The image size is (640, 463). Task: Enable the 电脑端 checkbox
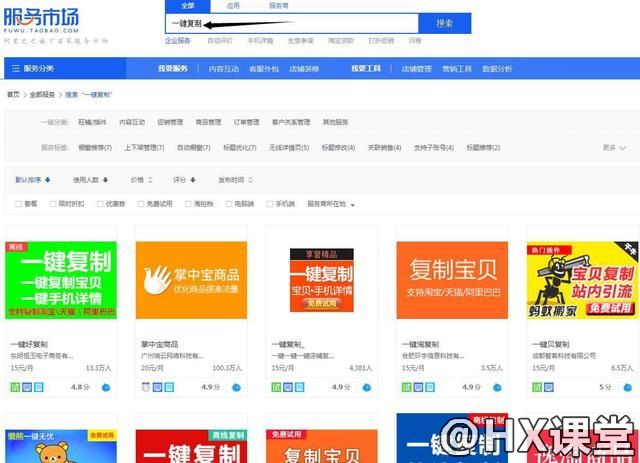tap(229, 204)
